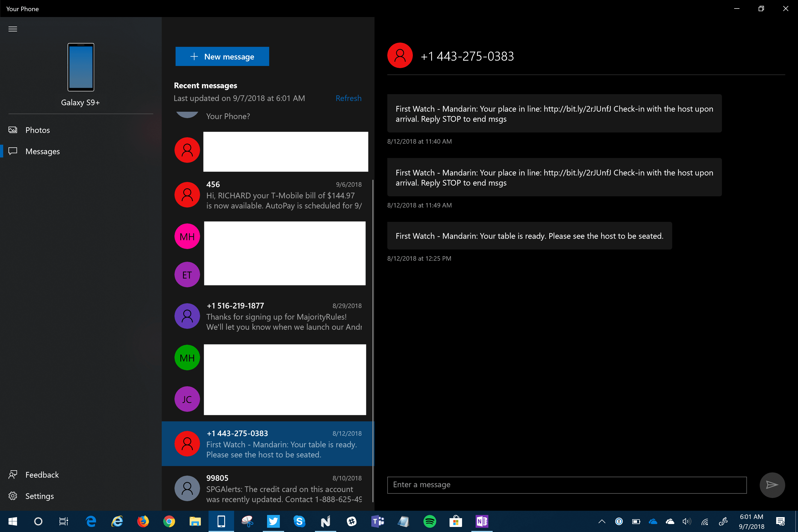This screenshot has height=532, width=798.
Task: Open the Feedback page
Action: pyautogui.click(x=42, y=475)
